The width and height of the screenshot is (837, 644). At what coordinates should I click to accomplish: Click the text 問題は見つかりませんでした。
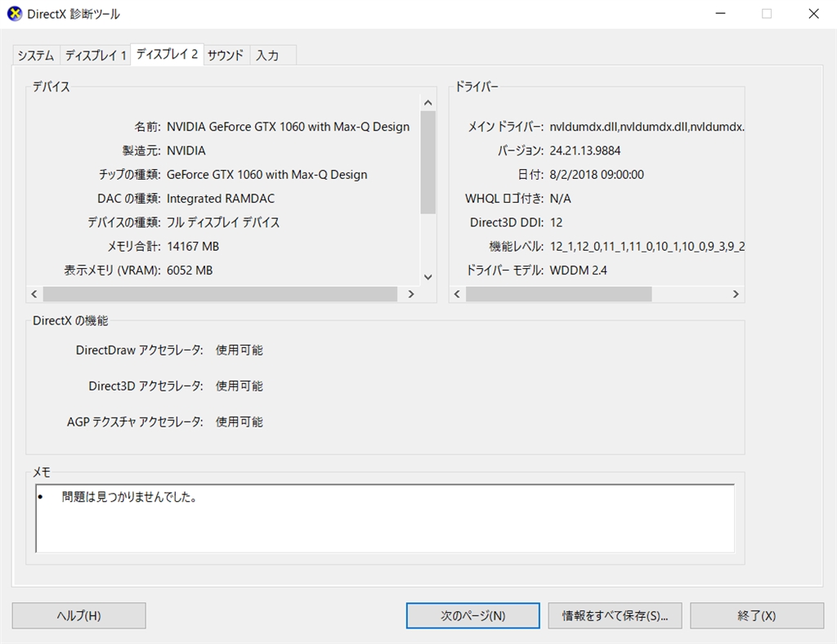[130, 497]
